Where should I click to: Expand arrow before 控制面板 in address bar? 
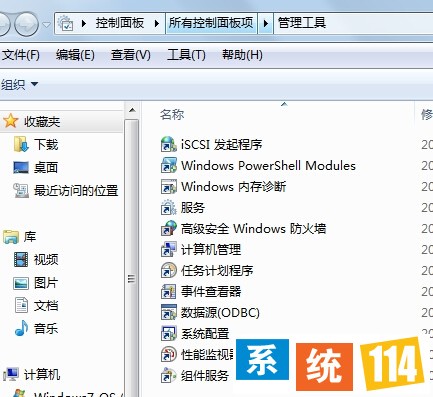coord(84,23)
